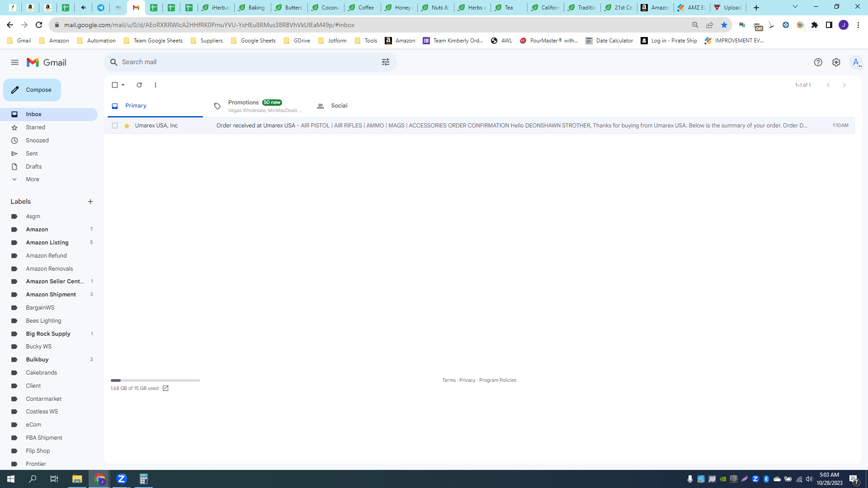The width and height of the screenshot is (868, 488).
Task: Open Zoom from the taskbar
Action: 122,479
